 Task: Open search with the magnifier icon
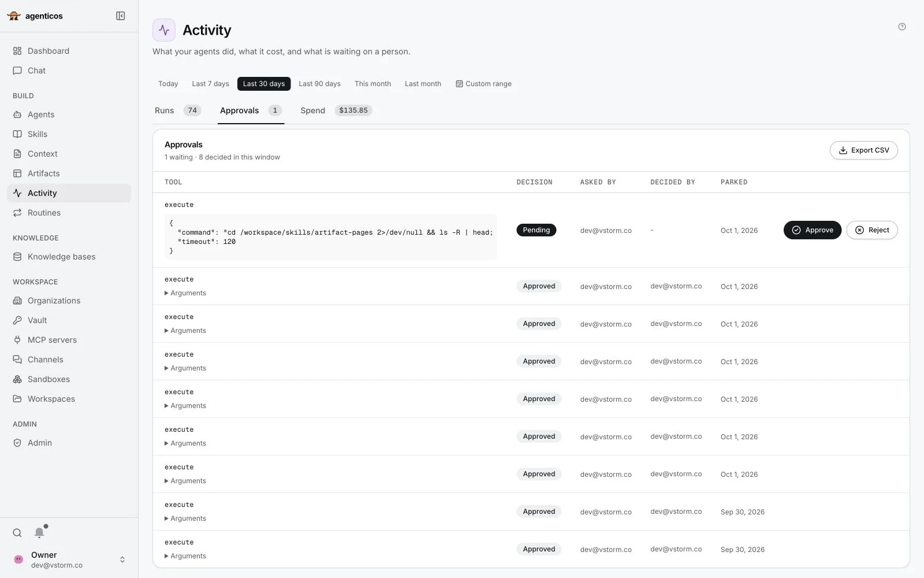coord(17,533)
